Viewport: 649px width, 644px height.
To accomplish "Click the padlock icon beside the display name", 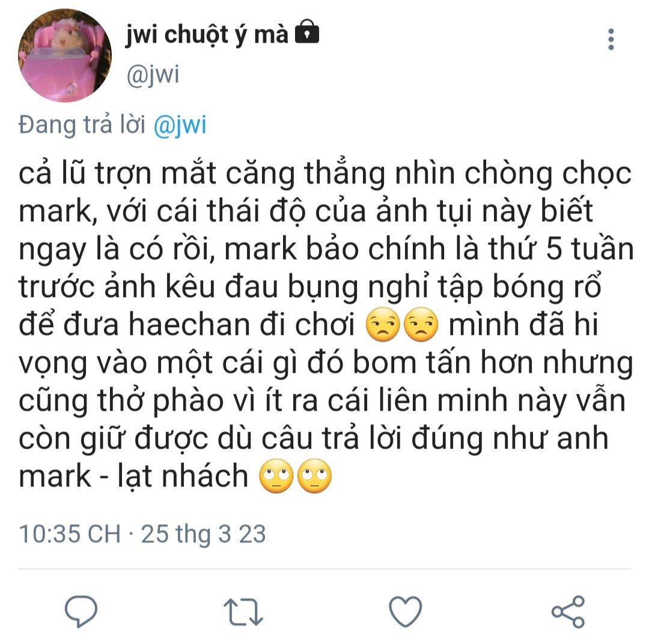I will (306, 31).
